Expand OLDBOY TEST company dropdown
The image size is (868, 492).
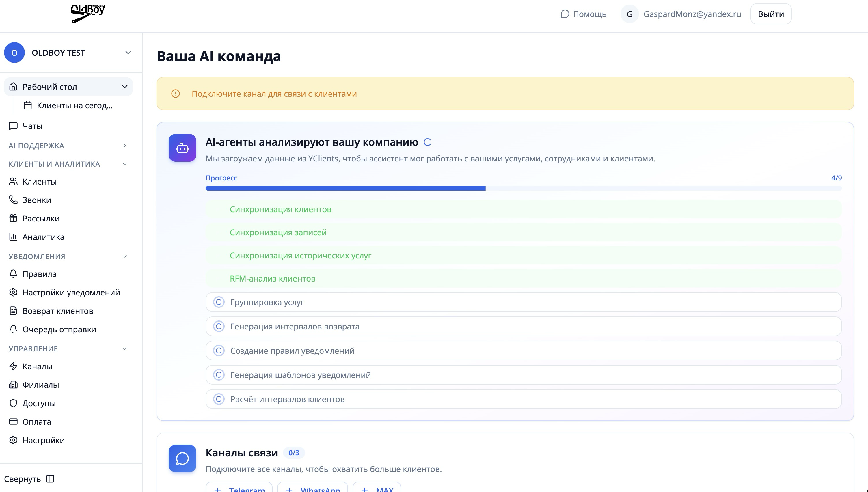coord(128,53)
